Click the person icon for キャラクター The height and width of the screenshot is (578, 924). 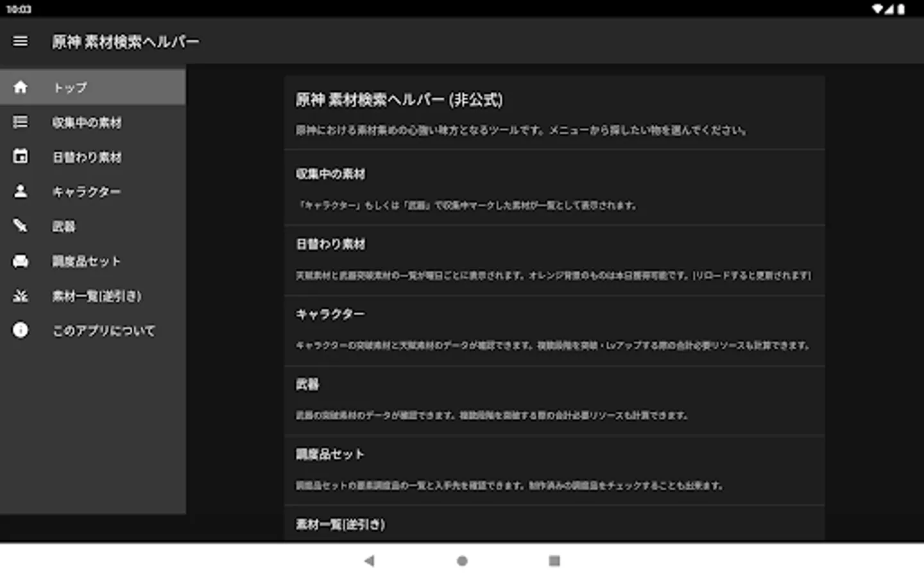[21, 191]
